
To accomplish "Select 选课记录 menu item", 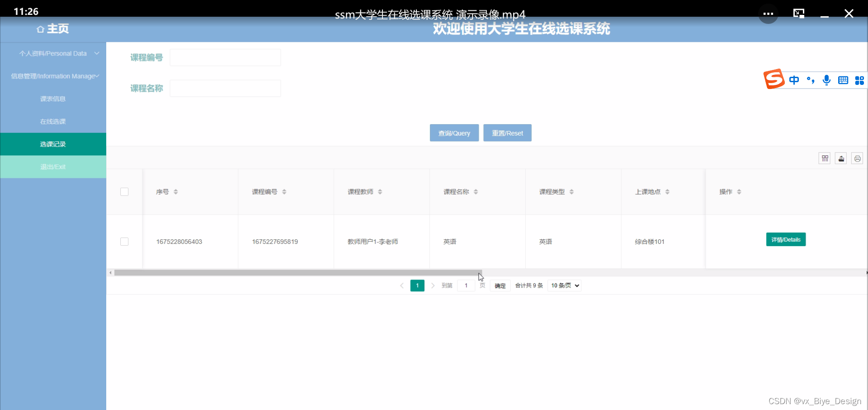I will click(x=53, y=144).
